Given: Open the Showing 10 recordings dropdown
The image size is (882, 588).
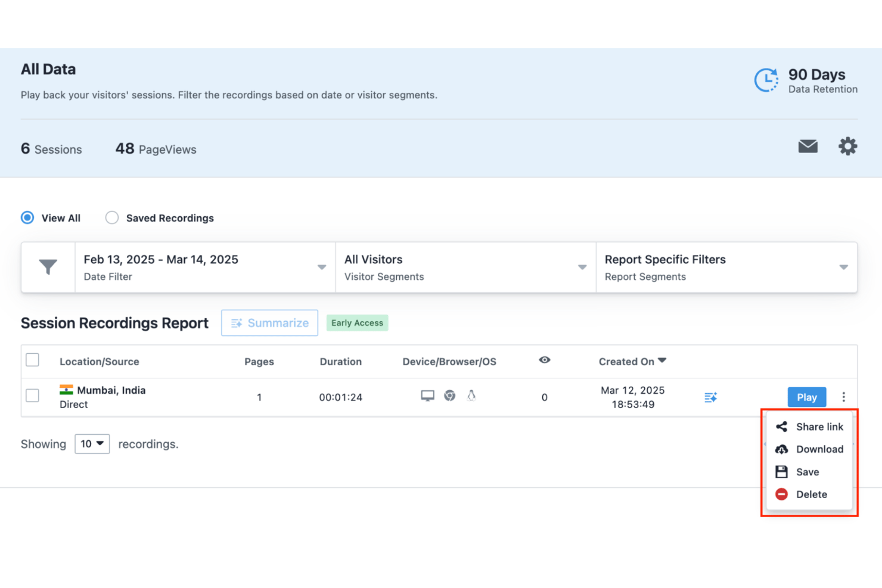Looking at the screenshot, I should (92, 444).
